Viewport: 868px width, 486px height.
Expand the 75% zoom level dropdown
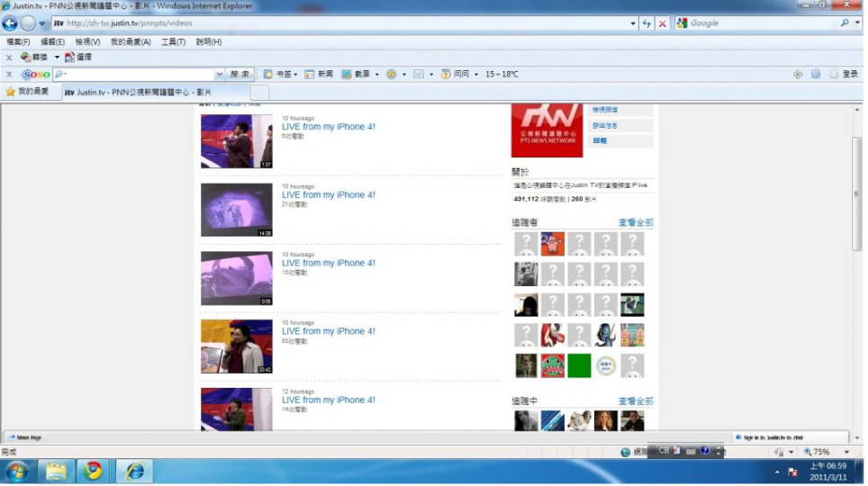[x=846, y=452]
